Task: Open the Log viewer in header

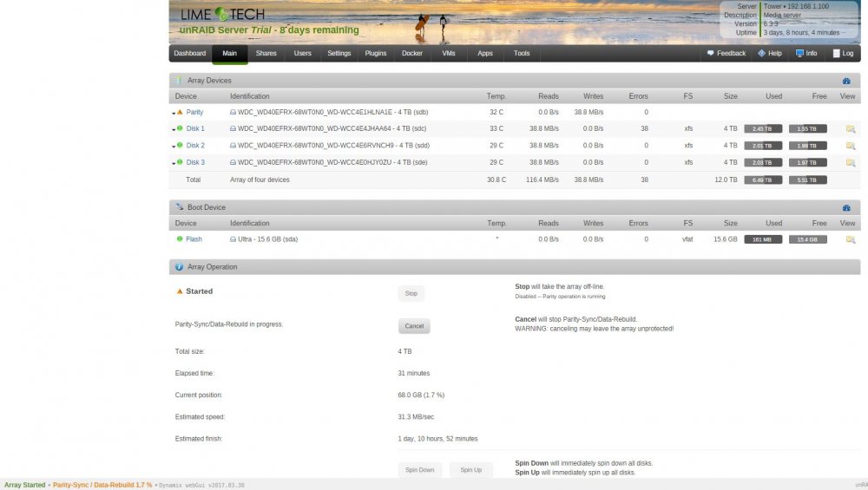Action: [x=843, y=54]
